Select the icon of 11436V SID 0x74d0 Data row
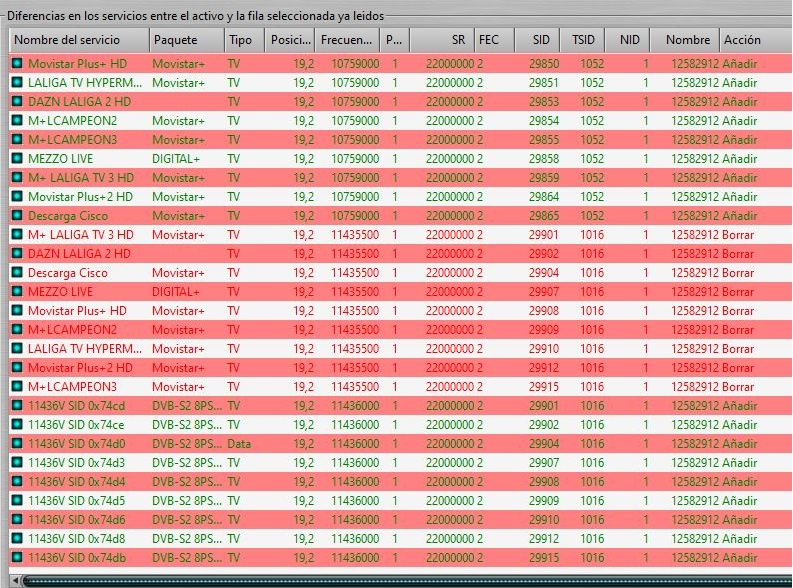The width and height of the screenshot is (793, 588). pos(17,443)
